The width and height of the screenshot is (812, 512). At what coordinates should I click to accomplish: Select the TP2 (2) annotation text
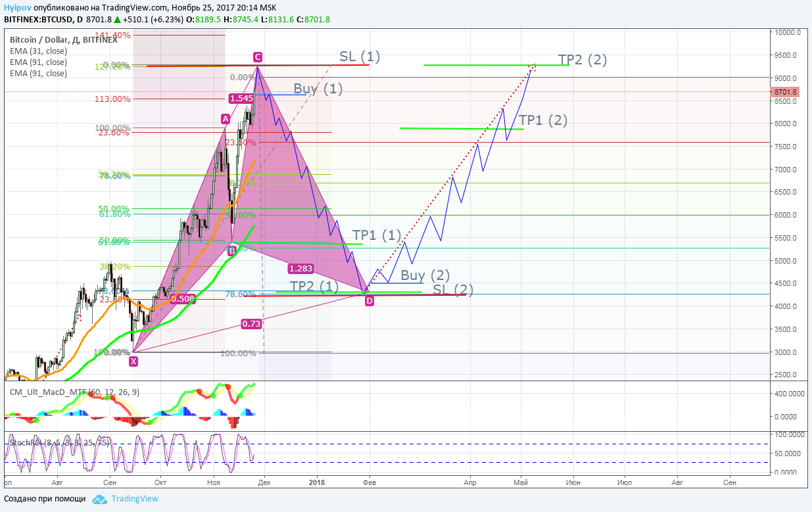click(583, 60)
